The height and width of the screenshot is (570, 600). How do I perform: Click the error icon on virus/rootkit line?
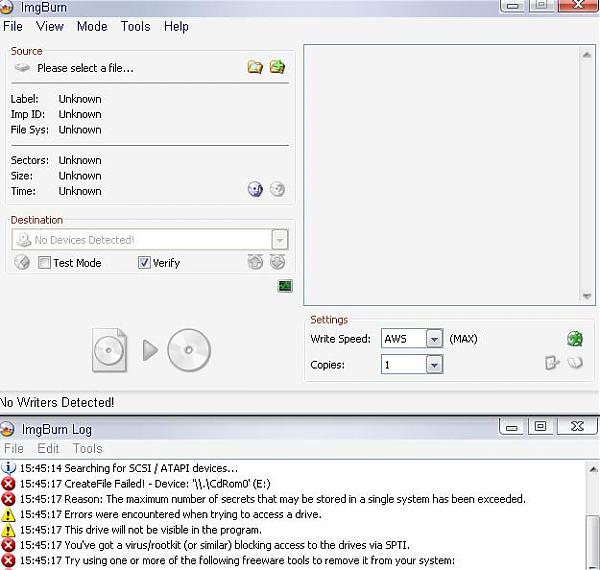click(8, 545)
